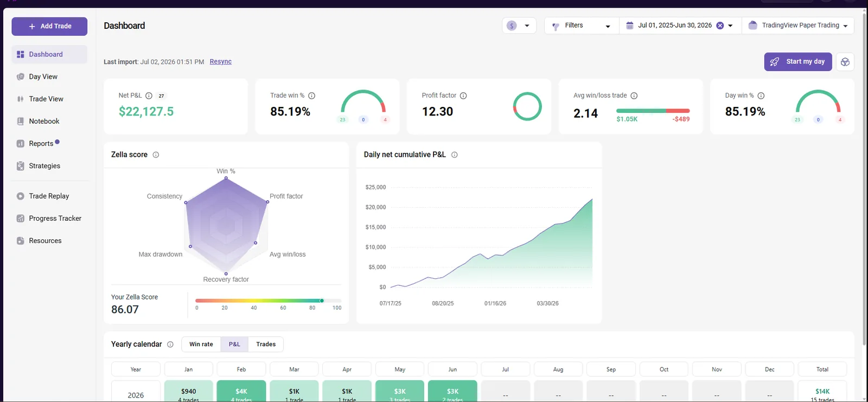Viewport: 868px width, 402px height.
Task: Click the Profit factor ring chart
Action: pos(527,106)
